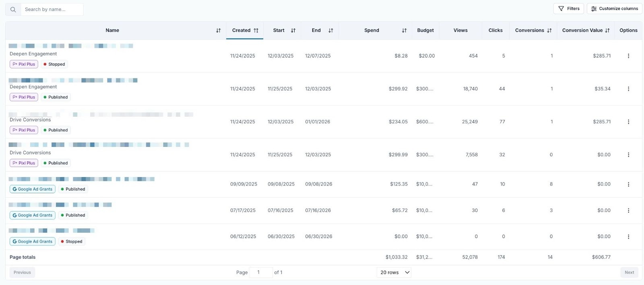Expand the 20 rows per page dropdown
644x285 pixels.
coord(394,273)
